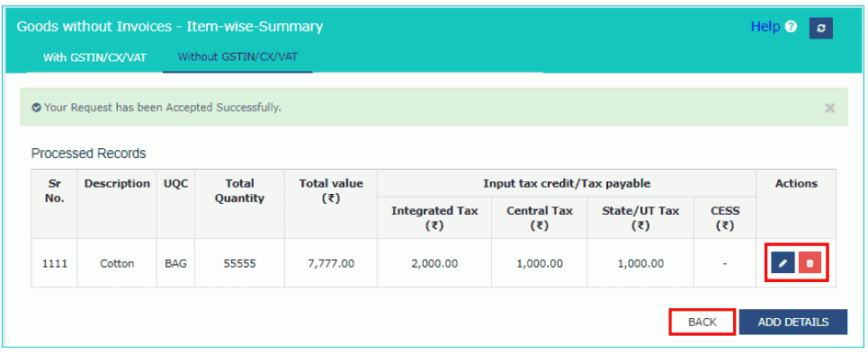Click the Total value 7,777.00 cell
The image size is (868, 353).
pos(331,263)
